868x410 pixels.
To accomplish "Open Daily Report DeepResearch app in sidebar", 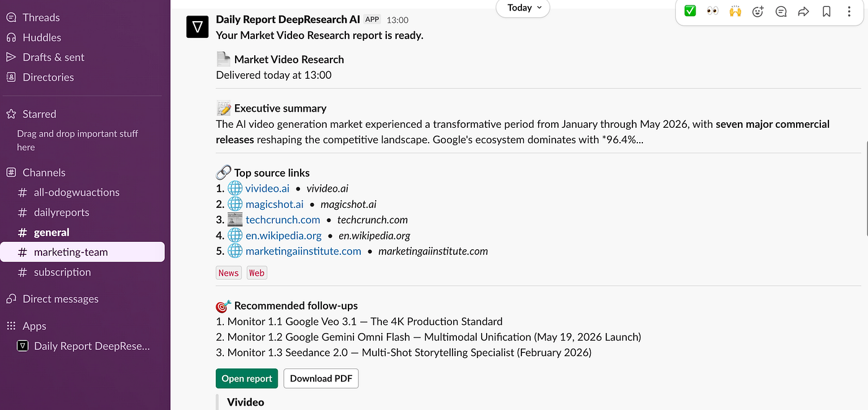I will [92, 346].
